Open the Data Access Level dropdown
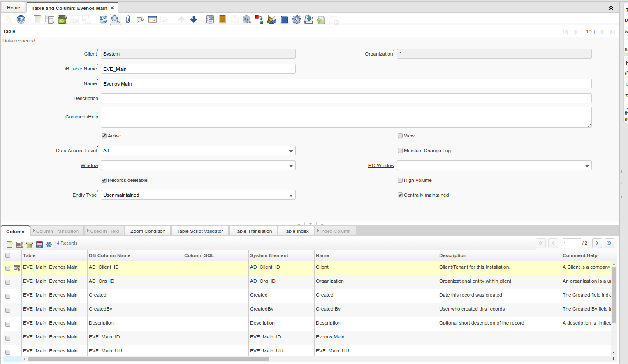 point(291,151)
